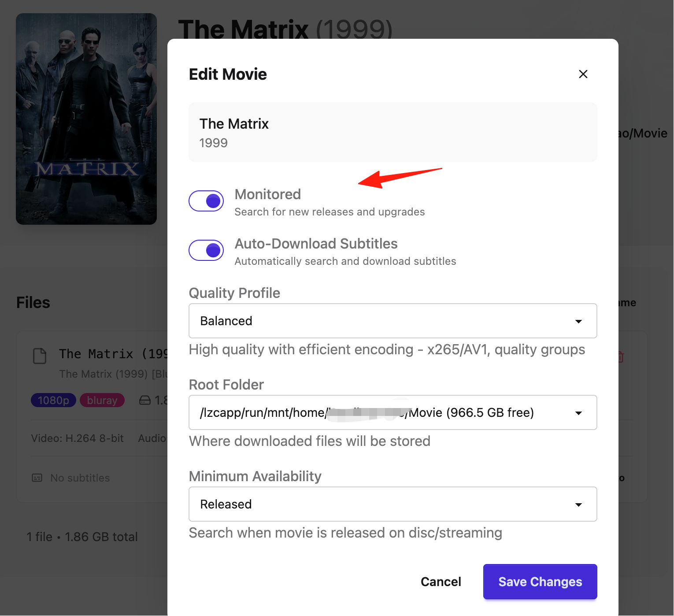Click the file document icon beside The Matrix file
Screen dimensions: 674x616
[40, 356]
